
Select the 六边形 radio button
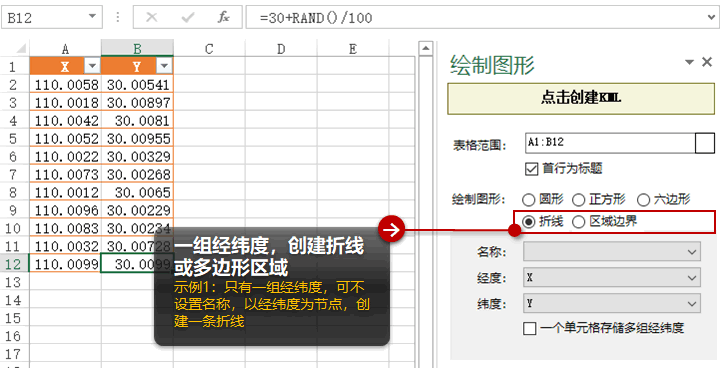coord(644,199)
